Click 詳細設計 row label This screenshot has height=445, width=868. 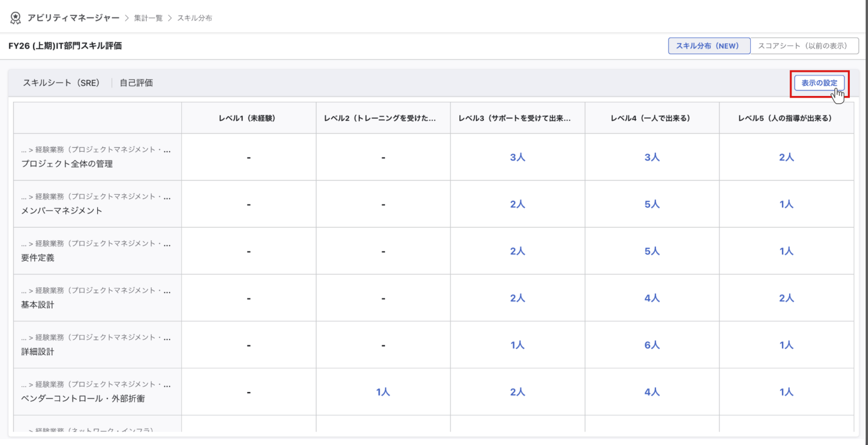pos(38,352)
